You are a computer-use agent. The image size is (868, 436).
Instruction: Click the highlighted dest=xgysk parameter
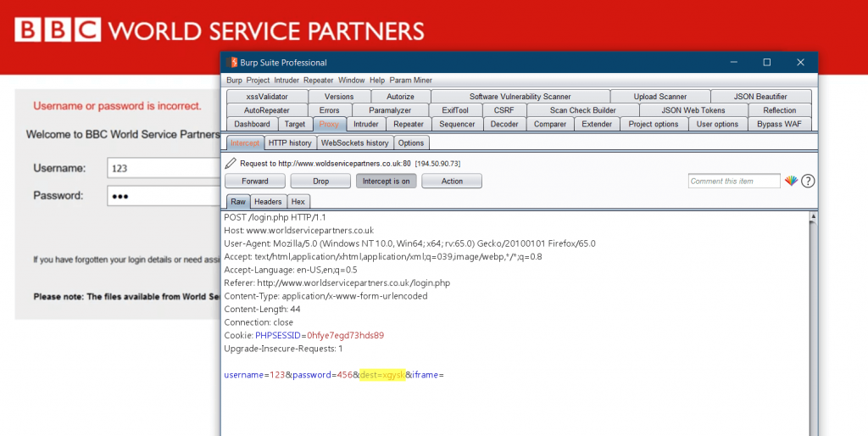[x=382, y=375]
